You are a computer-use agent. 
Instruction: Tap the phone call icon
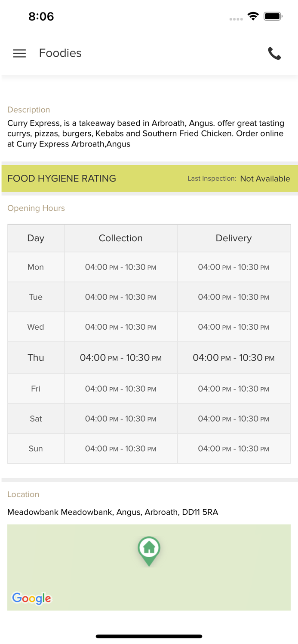click(274, 54)
